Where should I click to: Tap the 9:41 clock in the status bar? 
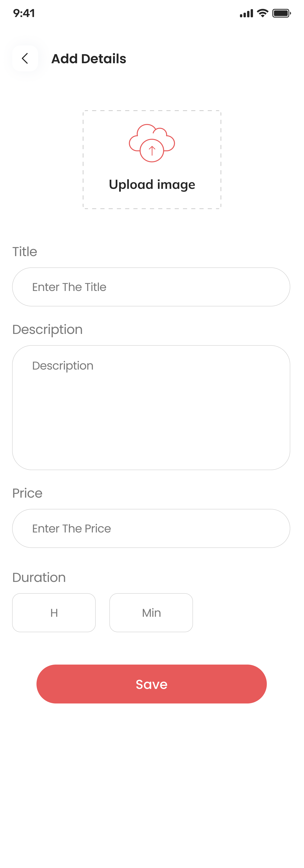point(24,13)
